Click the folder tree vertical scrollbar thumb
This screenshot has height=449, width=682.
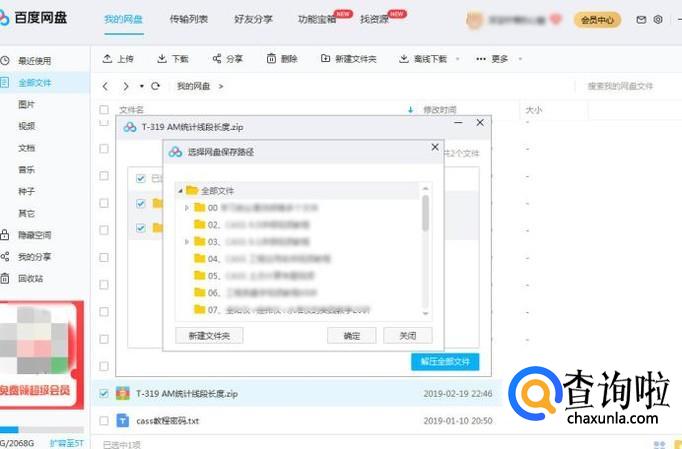425,213
